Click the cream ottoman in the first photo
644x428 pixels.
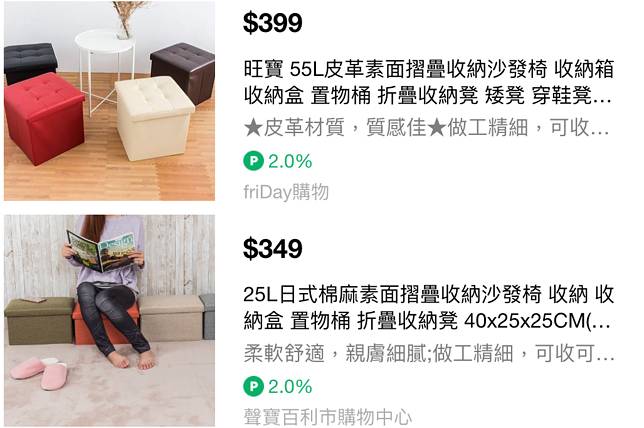pyautogui.click(x=154, y=118)
